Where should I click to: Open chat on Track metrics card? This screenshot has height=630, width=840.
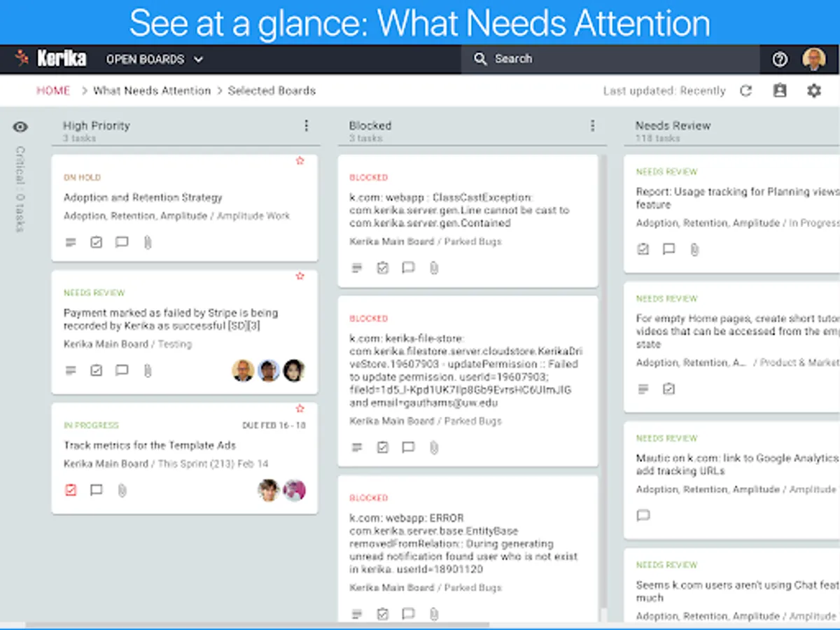pos(96,490)
